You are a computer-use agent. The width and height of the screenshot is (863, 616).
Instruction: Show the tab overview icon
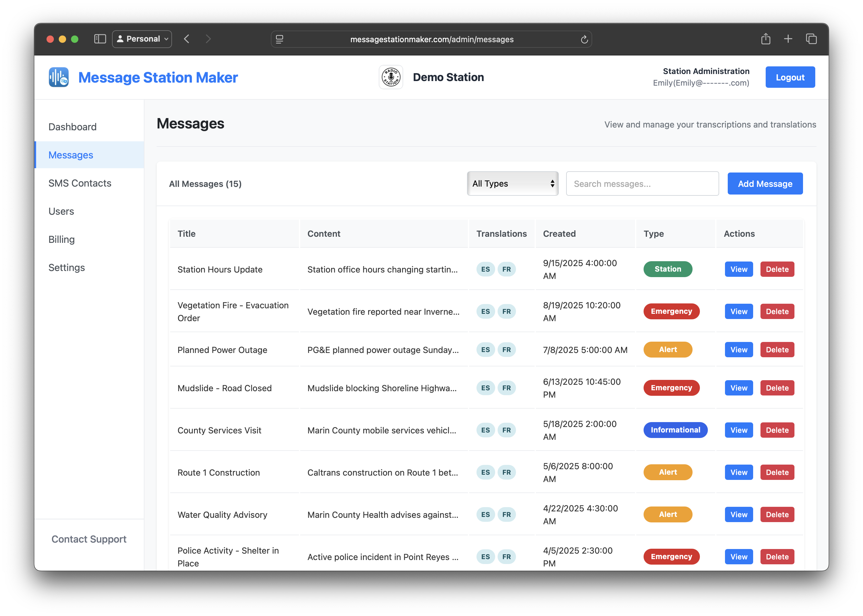pyautogui.click(x=811, y=39)
